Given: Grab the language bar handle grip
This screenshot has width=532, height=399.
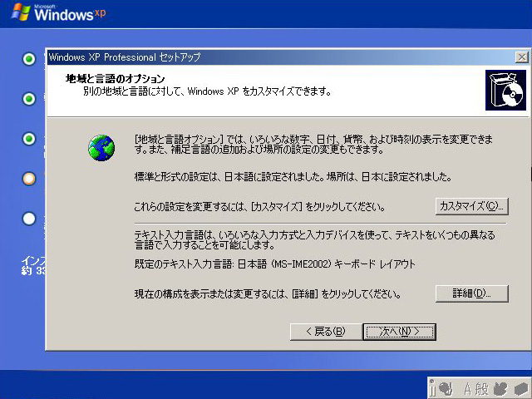Looking at the screenshot, I should pyautogui.click(x=431, y=388).
